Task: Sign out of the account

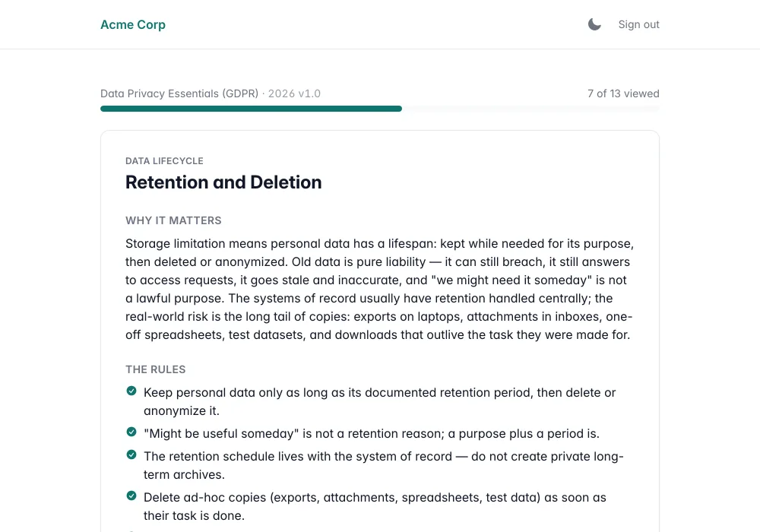Action: pos(638,24)
